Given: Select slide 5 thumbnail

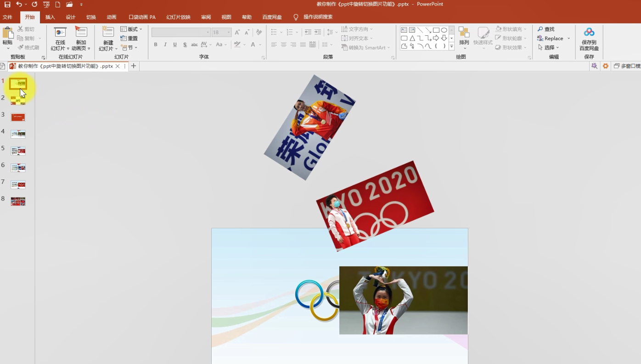Looking at the screenshot, I should [18, 151].
